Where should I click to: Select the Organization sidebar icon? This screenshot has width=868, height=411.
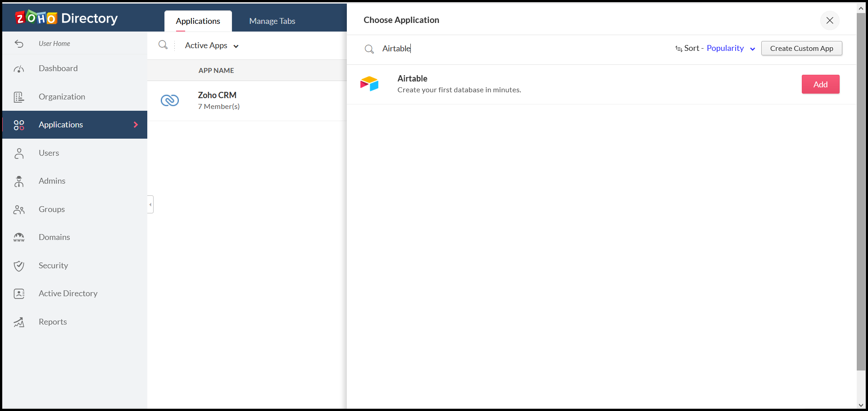(19, 96)
